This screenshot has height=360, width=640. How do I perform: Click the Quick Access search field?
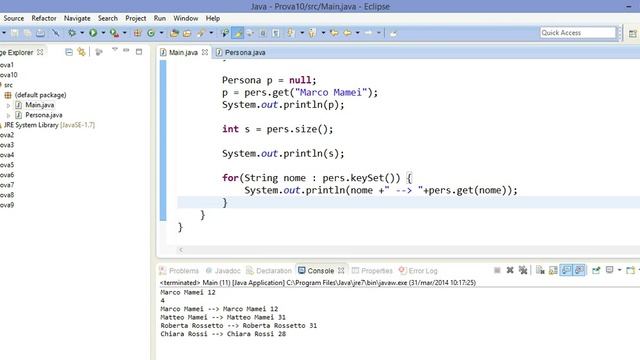click(578, 33)
